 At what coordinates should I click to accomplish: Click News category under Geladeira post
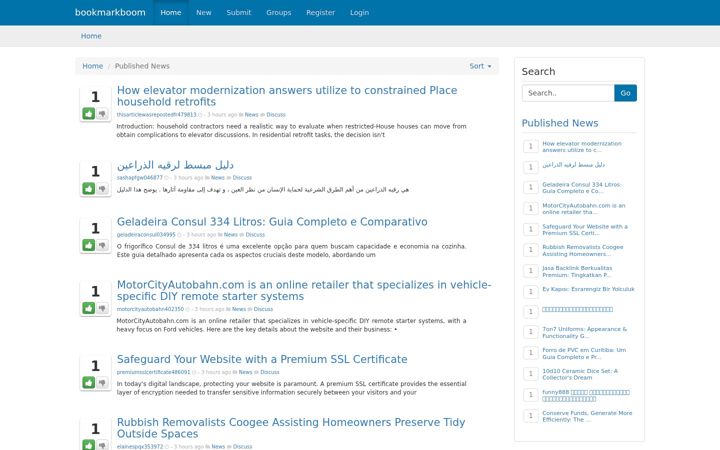[231, 235]
